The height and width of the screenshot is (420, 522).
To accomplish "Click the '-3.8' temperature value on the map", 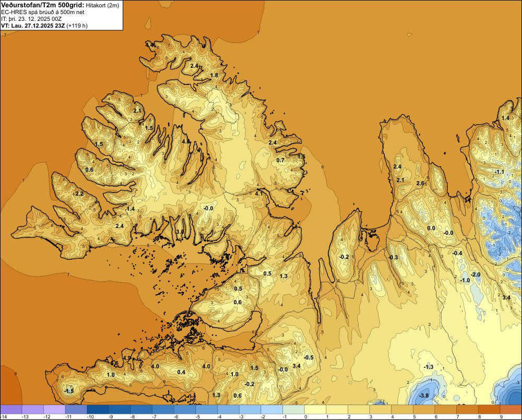I will (424, 395).
